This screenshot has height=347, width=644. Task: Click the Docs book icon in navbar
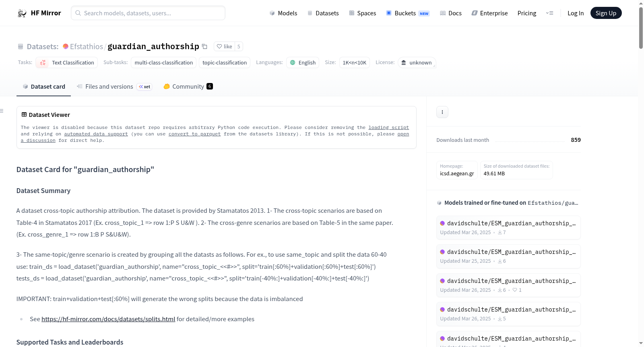point(443,13)
